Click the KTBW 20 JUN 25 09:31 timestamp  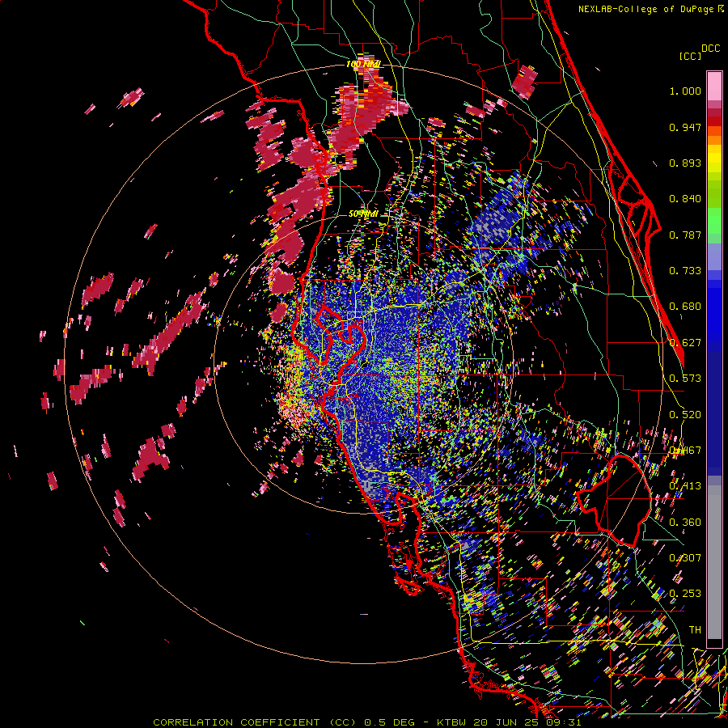(509, 722)
